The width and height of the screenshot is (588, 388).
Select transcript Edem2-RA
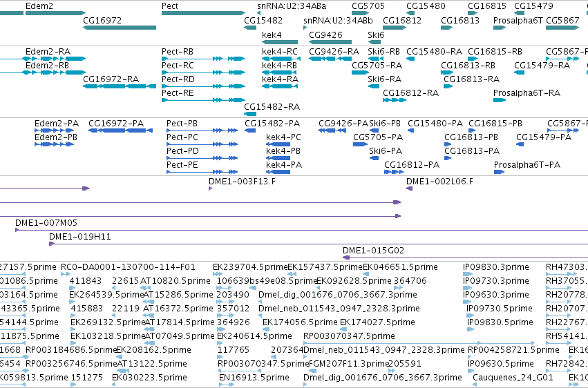tap(55, 59)
